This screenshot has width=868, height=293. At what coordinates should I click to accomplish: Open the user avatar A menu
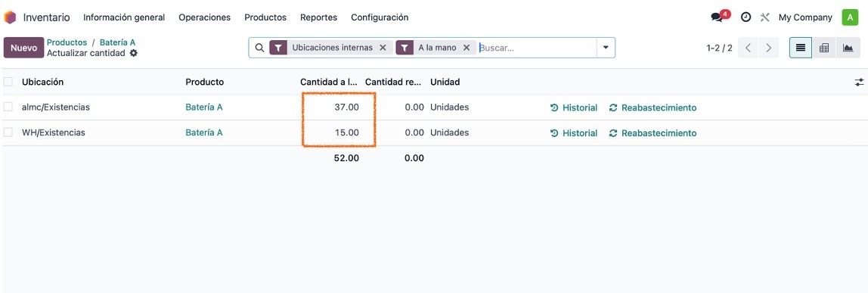coord(850,17)
